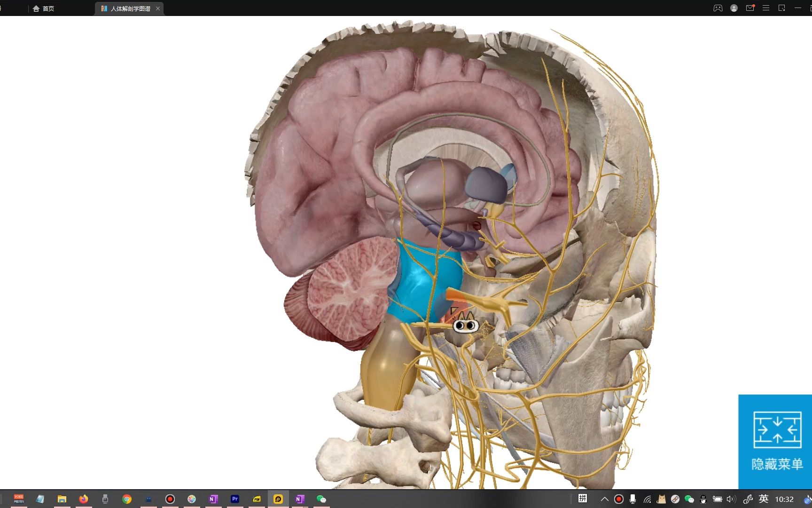Close the 人体解剖学图谱 tab
This screenshot has width=812, height=508.
[x=158, y=8]
